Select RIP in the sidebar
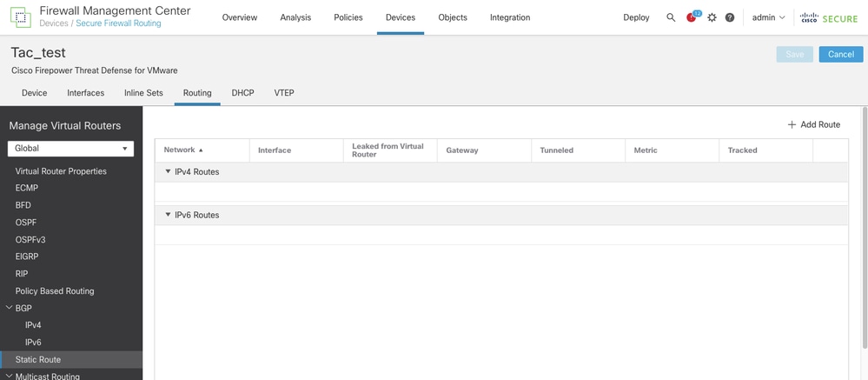The height and width of the screenshot is (380, 868). (22, 274)
